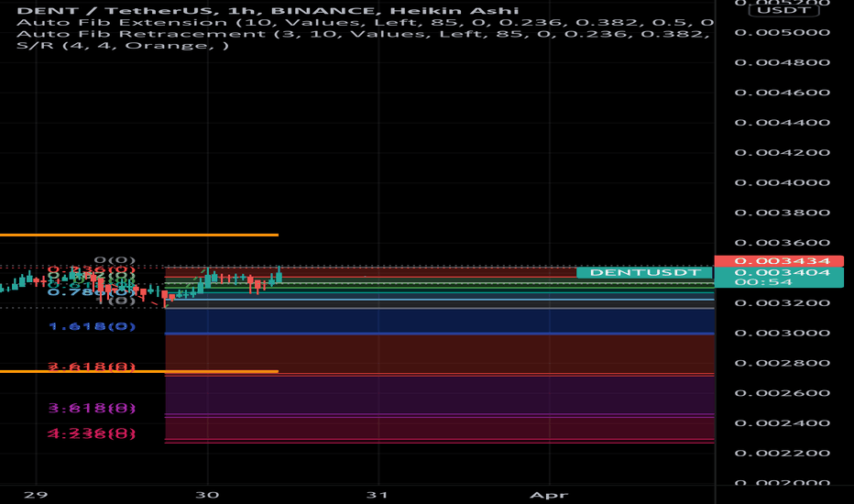Select the Auto Fib Extension indicator legend
This screenshot has width=854, height=504.
[365, 22]
